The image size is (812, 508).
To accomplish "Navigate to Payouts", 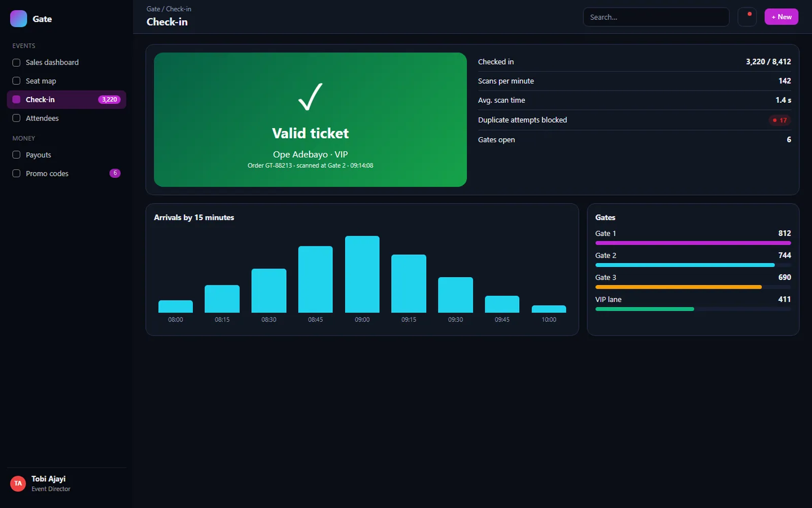I will tap(66, 155).
